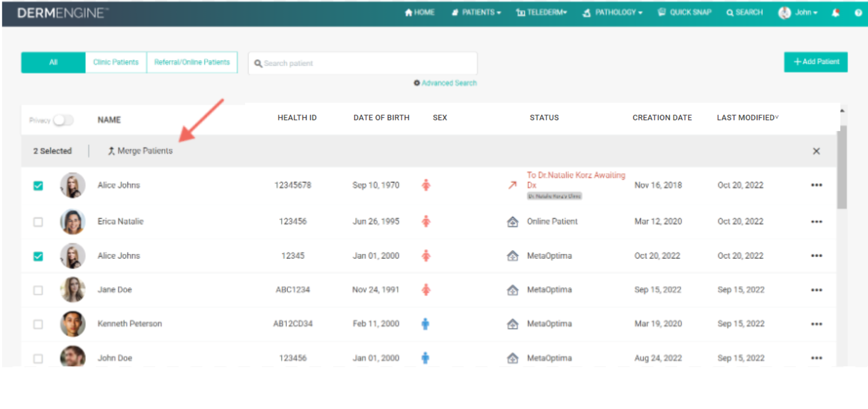Open the Patients menu

point(476,13)
